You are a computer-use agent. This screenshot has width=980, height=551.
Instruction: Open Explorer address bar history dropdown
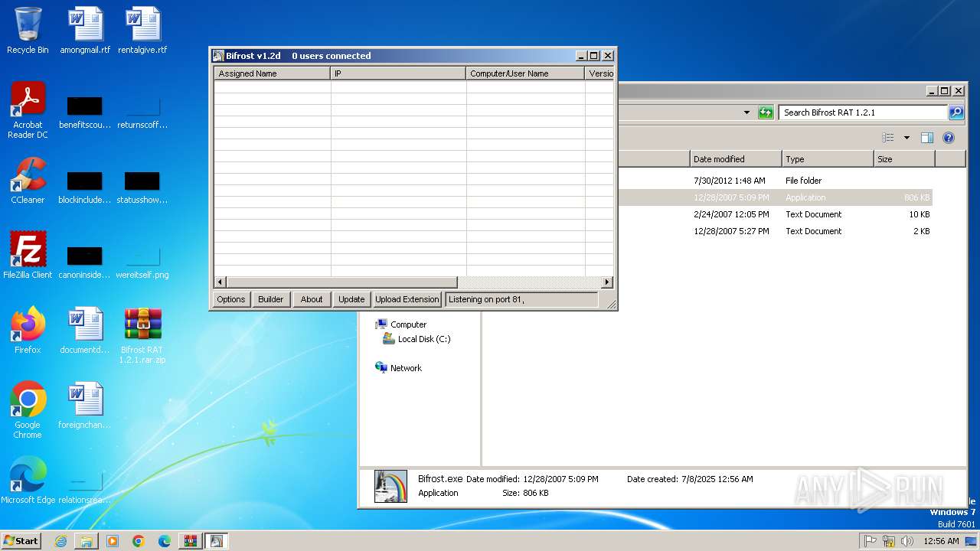pyautogui.click(x=746, y=112)
